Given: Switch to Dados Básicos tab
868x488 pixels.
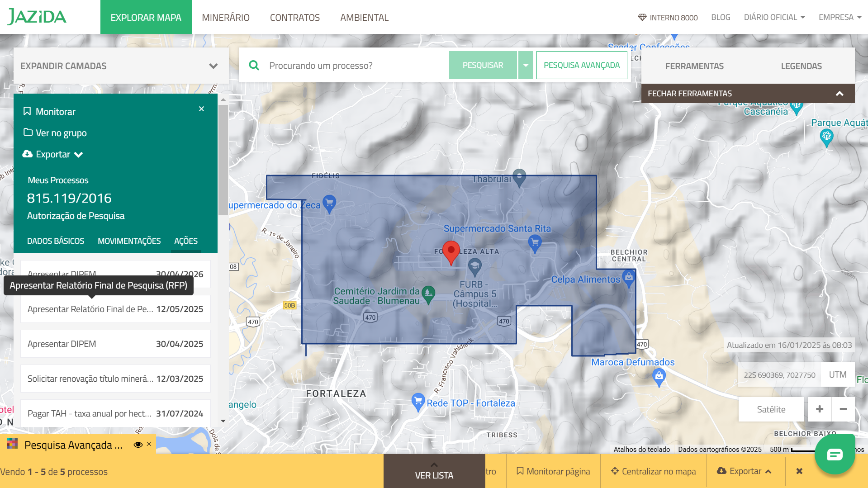Looking at the screenshot, I should pyautogui.click(x=56, y=241).
